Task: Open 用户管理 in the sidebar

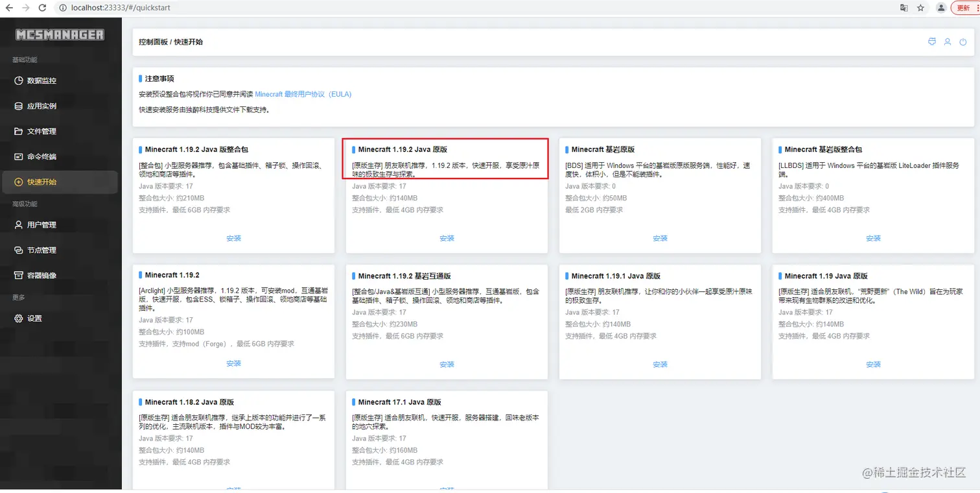Action: click(59, 224)
